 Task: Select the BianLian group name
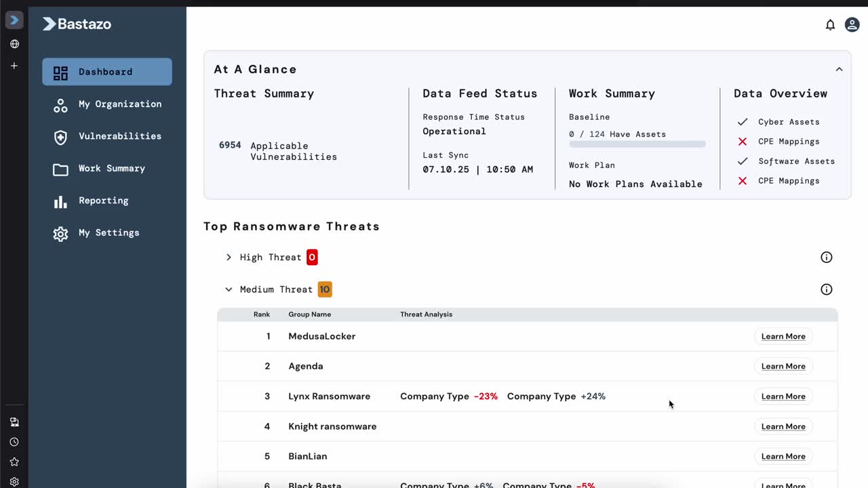(308, 456)
